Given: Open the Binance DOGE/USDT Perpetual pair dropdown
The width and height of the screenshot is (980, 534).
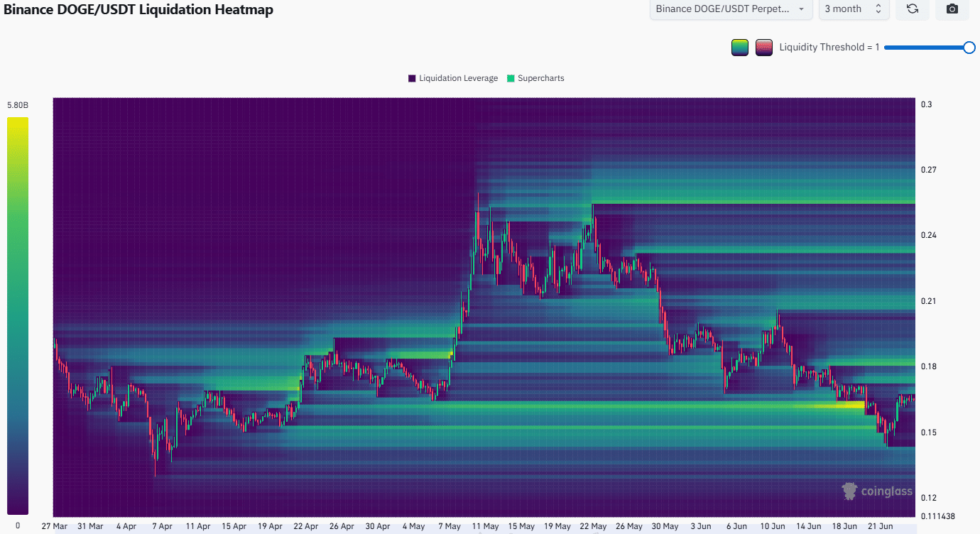Looking at the screenshot, I should [x=731, y=9].
